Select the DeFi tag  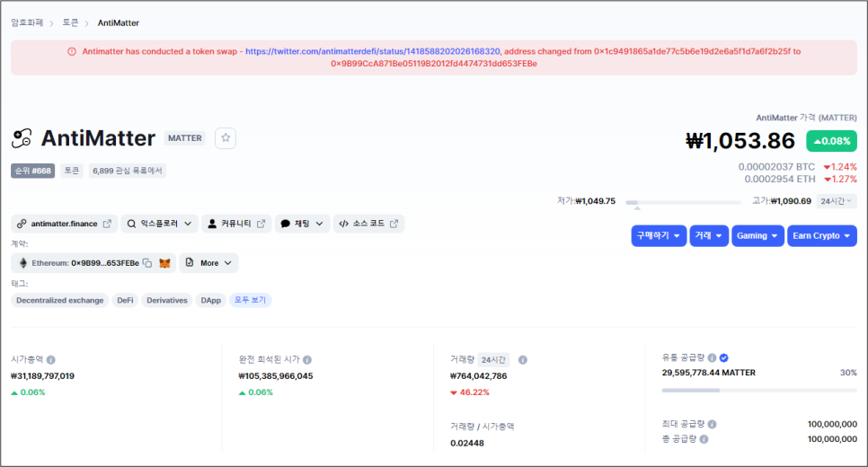125,301
